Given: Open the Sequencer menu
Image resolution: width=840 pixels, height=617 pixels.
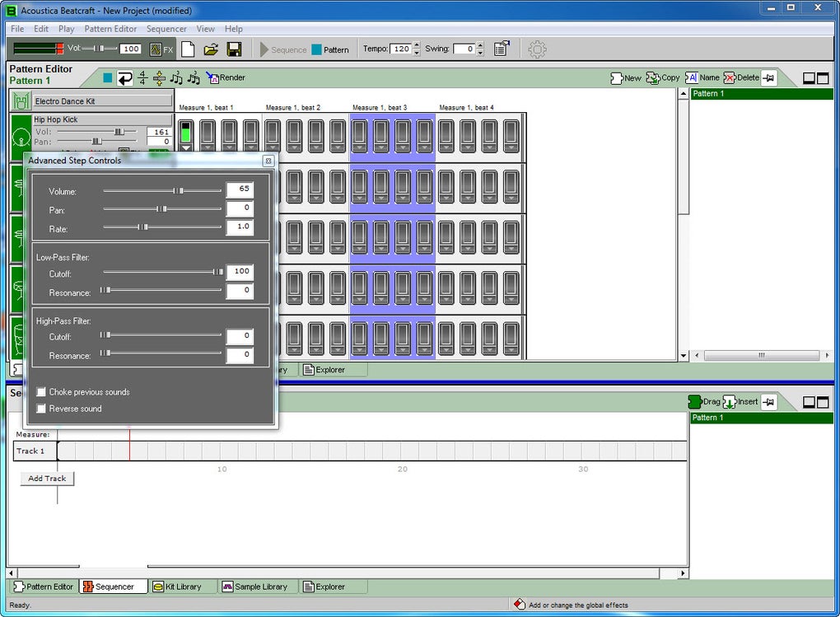Looking at the screenshot, I should [166, 29].
